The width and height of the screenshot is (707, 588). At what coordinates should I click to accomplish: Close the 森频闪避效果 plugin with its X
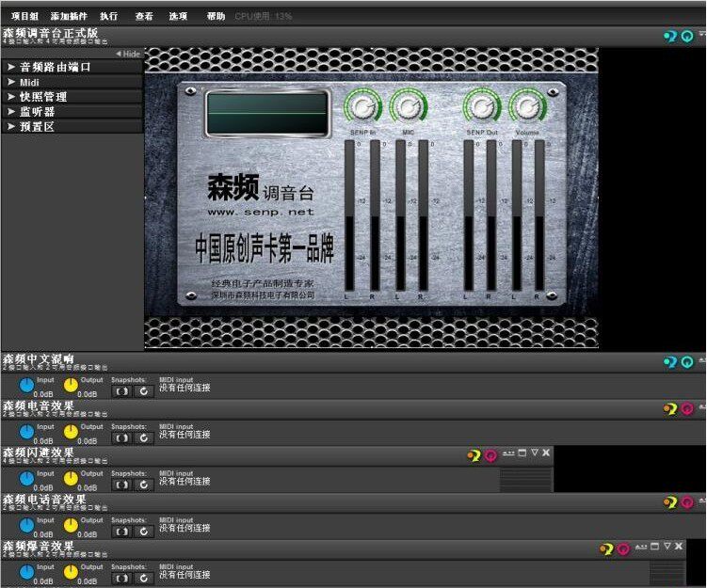(x=546, y=453)
